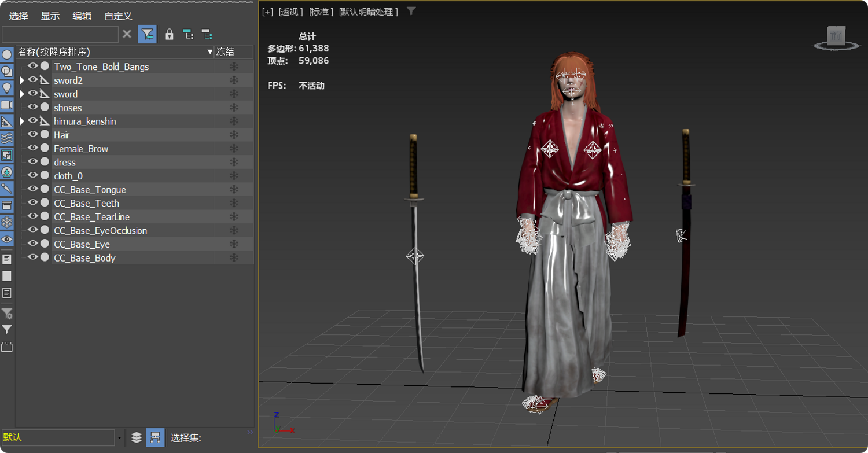Viewport: 868px width, 453px height.
Task: Open the [标准] viewport standard menu
Action: coord(321,12)
